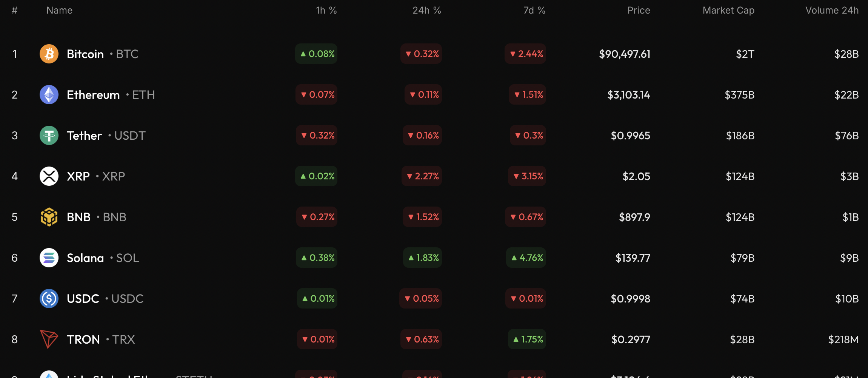The image size is (868, 378).
Task: Sort table by Market Cap header
Action: (x=728, y=10)
